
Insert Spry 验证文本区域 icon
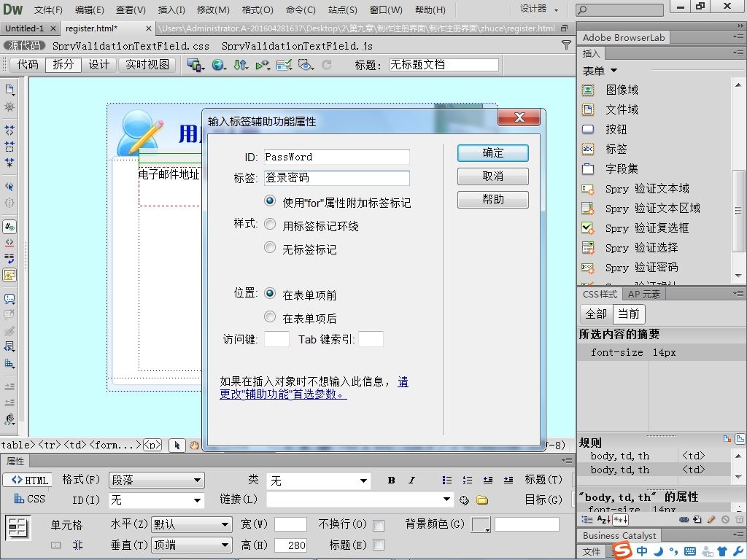(589, 208)
